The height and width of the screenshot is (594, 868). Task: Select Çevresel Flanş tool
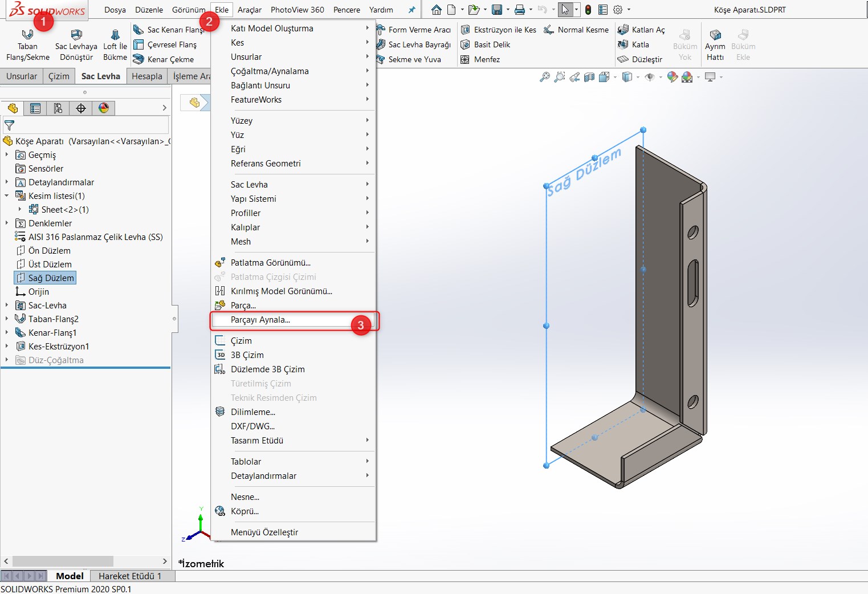(165, 44)
